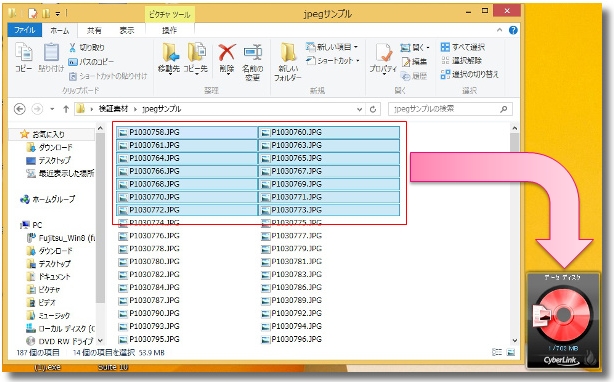
Task: Open Quick Access Toolbar customize dropdown
Action: coord(57,14)
